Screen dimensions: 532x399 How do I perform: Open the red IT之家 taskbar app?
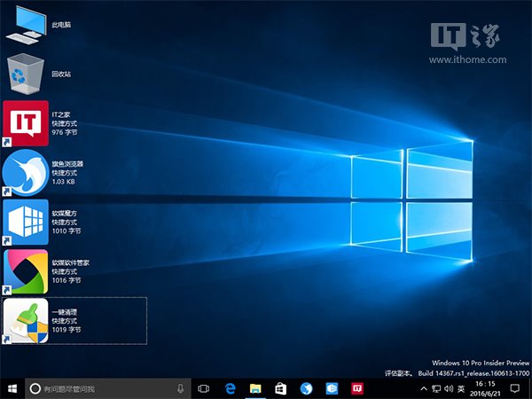coord(357,388)
